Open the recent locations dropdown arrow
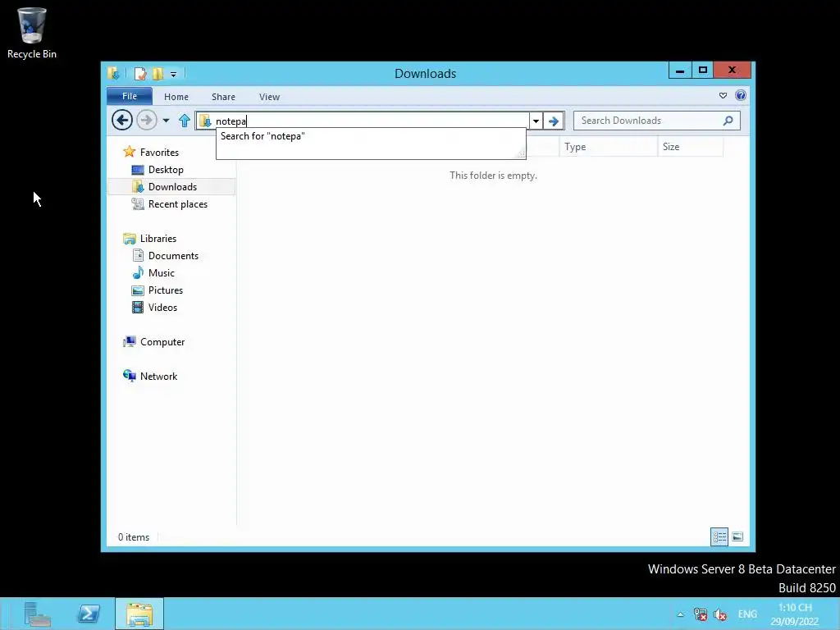The height and width of the screenshot is (630, 840). point(166,120)
